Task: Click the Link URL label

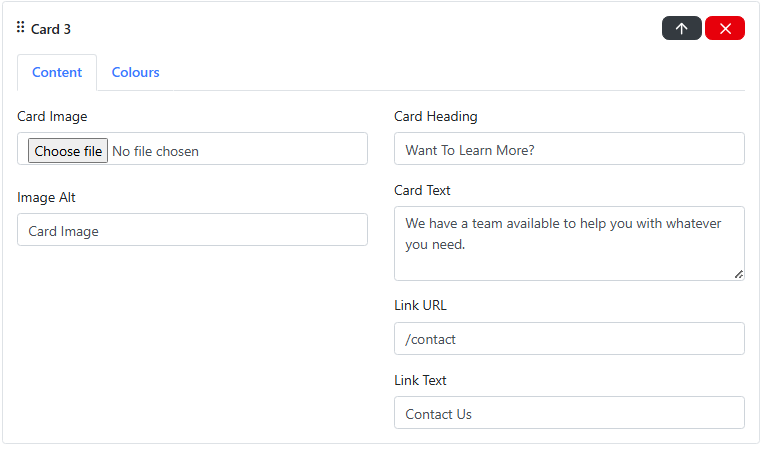Action: [x=420, y=305]
